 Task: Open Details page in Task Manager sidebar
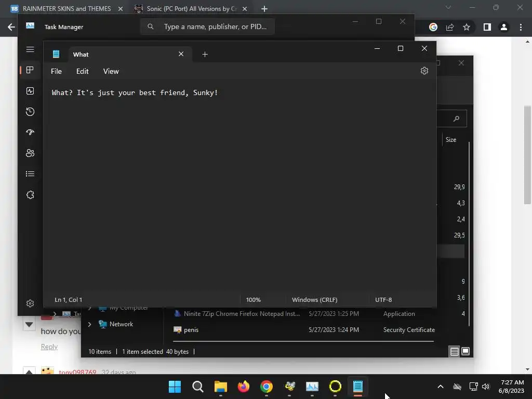(x=30, y=174)
